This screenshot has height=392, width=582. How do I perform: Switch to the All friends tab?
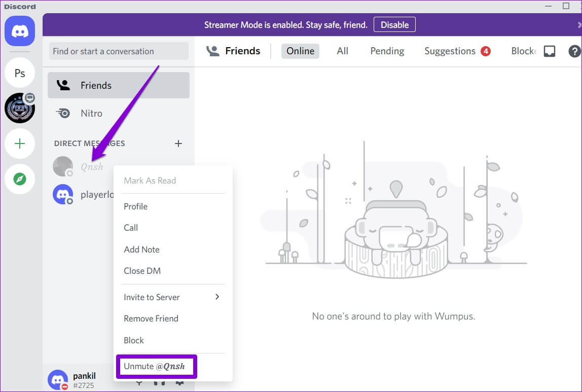(x=342, y=51)
